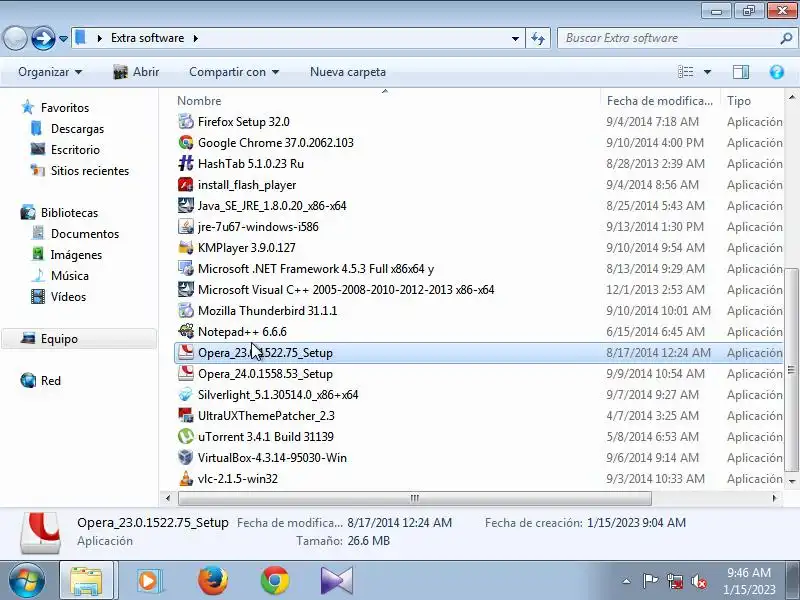Expand the address bar history dropdown
This screenshot has height=600, width=800.
(x=515, y=38)
